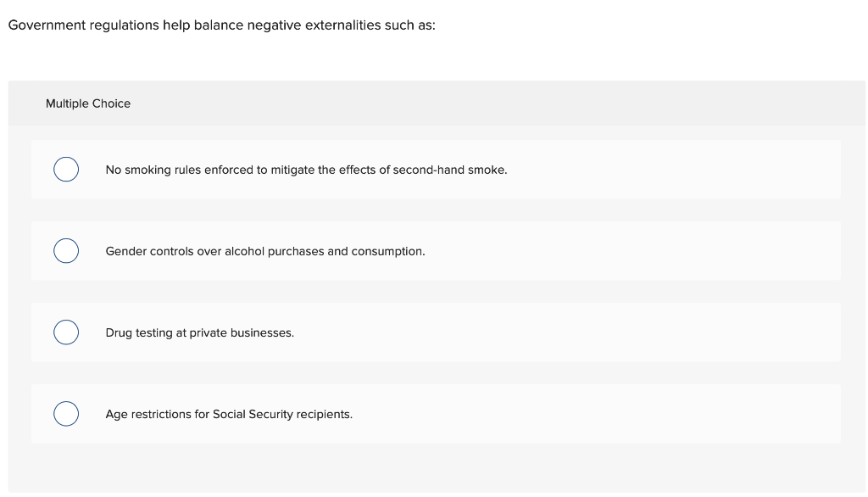Click the empty right side of the first answer row
868x497 pixels.
pos(678,170)
